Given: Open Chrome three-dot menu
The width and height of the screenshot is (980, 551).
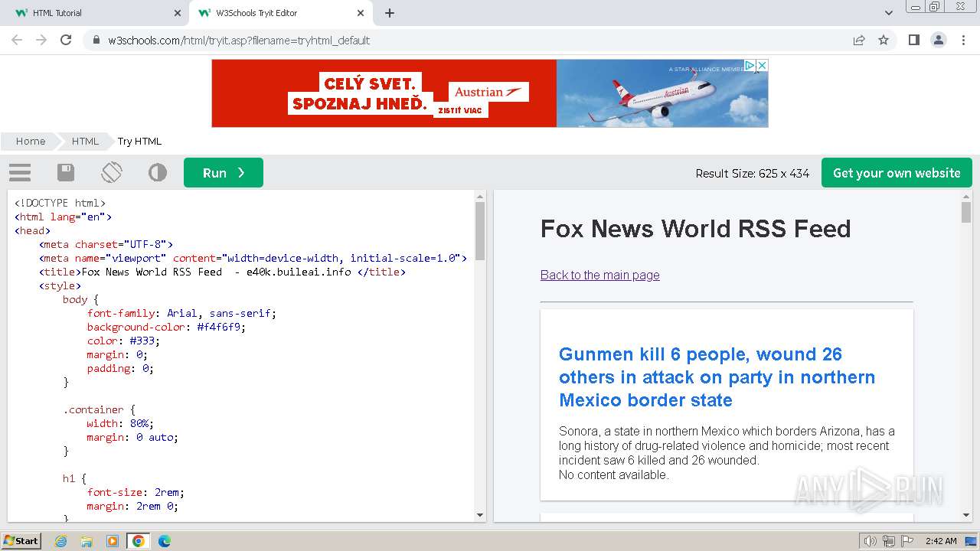Looking at the screenshot, I should point(963,40).
